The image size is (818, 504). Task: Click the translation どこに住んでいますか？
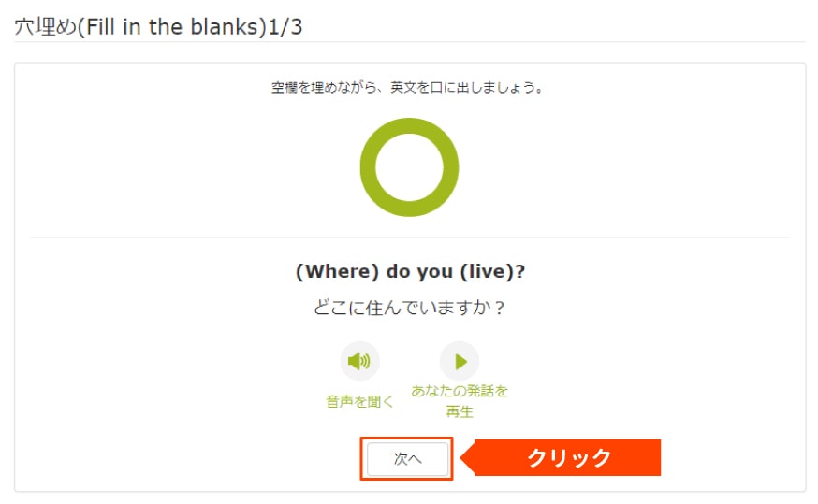pyautogui.click(x=410, y=308)
